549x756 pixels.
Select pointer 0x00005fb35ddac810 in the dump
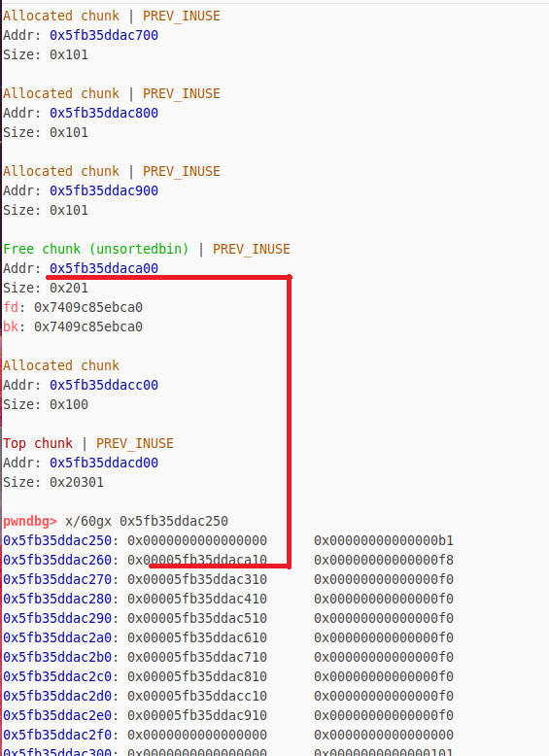click(x=197, y=676)
